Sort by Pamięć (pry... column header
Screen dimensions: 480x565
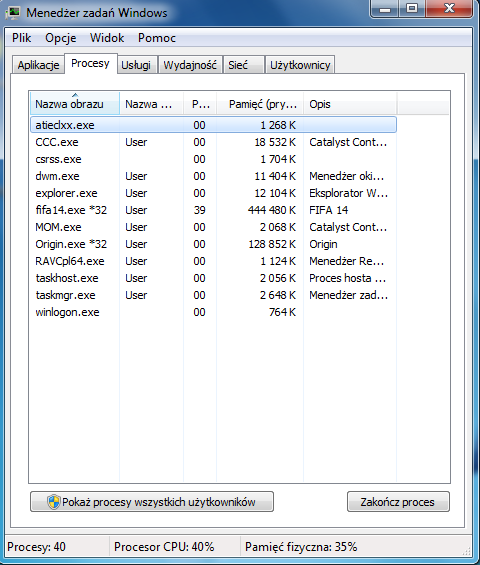click(260, 104)
